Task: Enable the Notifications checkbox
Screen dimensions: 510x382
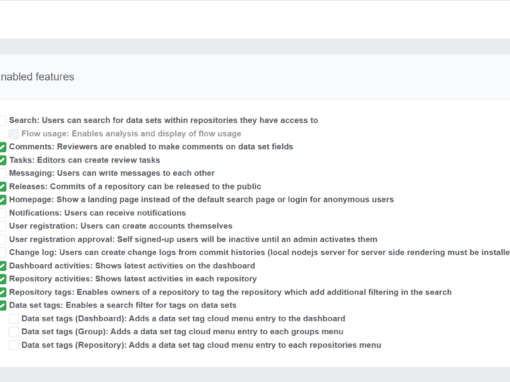Action: click(2, 213)
